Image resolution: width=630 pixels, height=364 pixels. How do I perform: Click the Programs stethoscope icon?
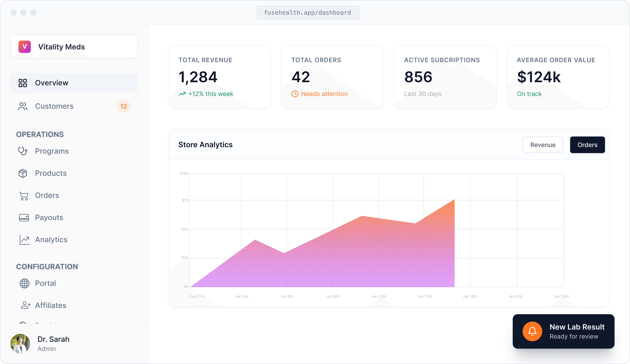(23, 151)
